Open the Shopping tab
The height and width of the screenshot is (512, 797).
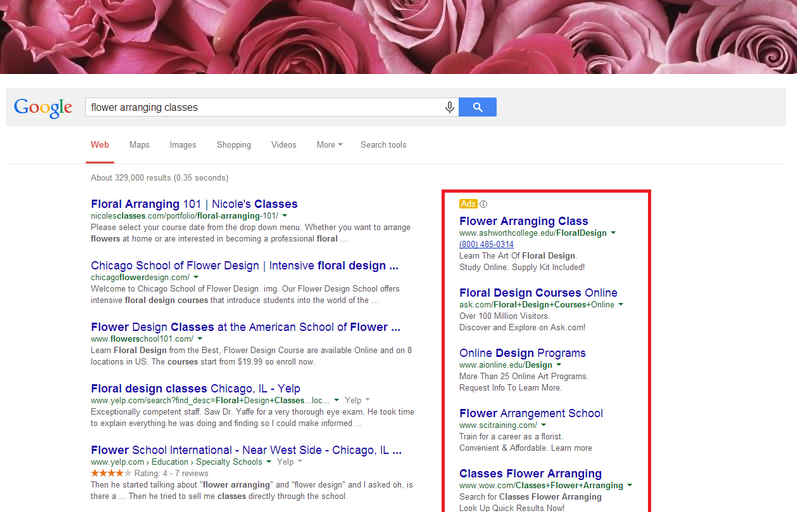(x=234, y=145)
